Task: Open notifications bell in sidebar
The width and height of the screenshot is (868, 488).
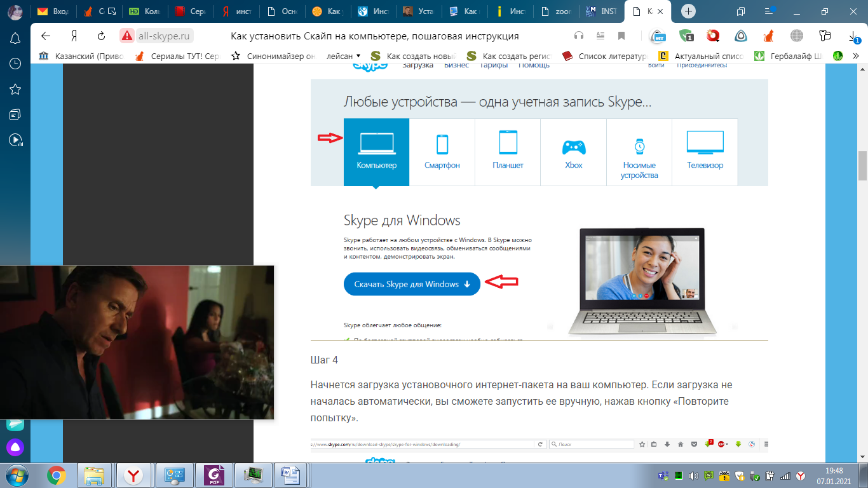Action: pos(15,38)
